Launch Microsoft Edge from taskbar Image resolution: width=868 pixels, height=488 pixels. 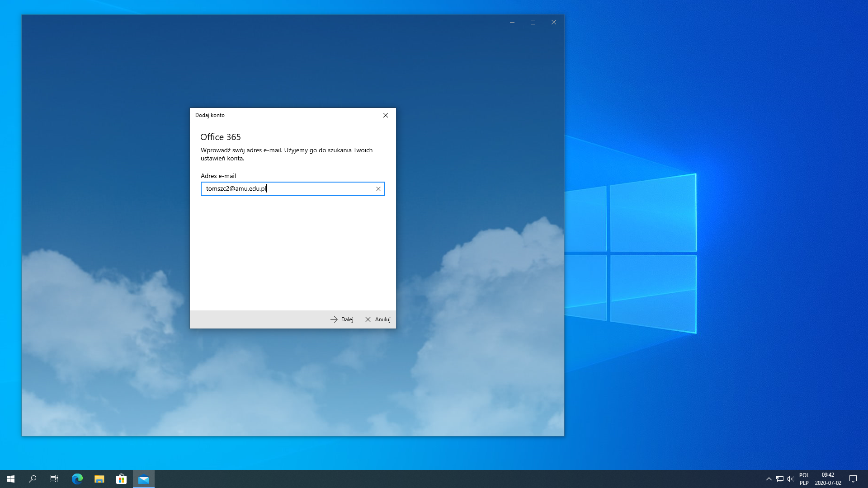(x=77, y=479)
